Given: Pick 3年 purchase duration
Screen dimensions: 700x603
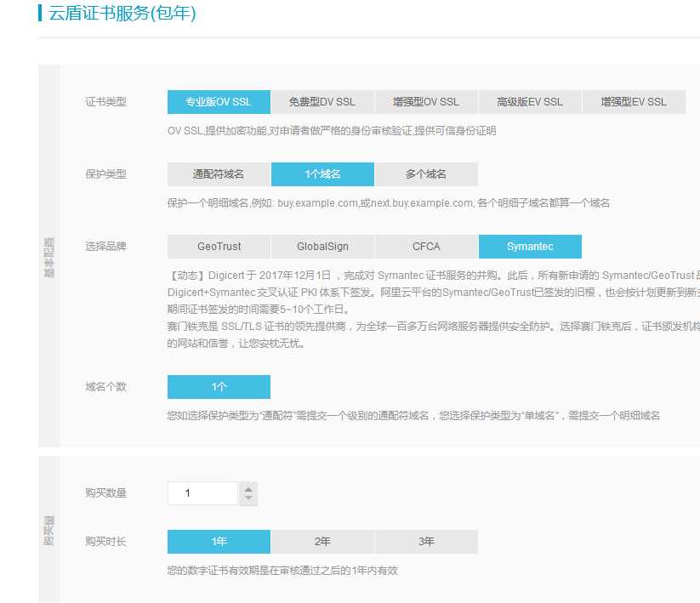Looking at the screenshot, I should (426, 542).
